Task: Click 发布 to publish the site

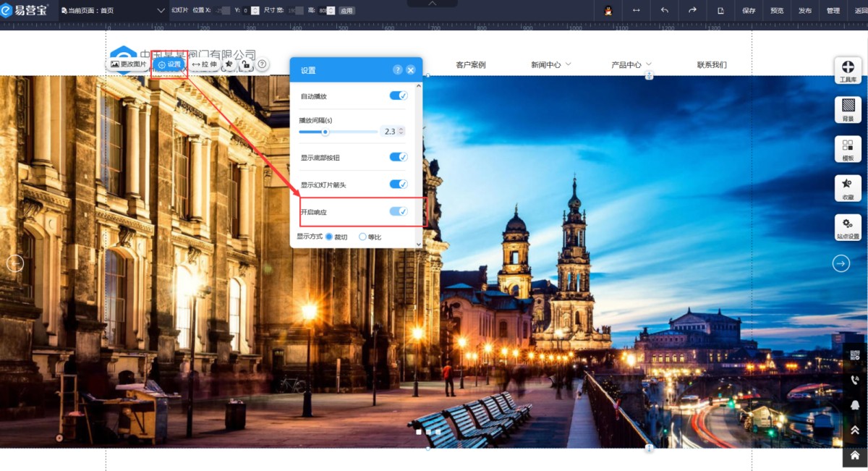Action: [805, 11]
